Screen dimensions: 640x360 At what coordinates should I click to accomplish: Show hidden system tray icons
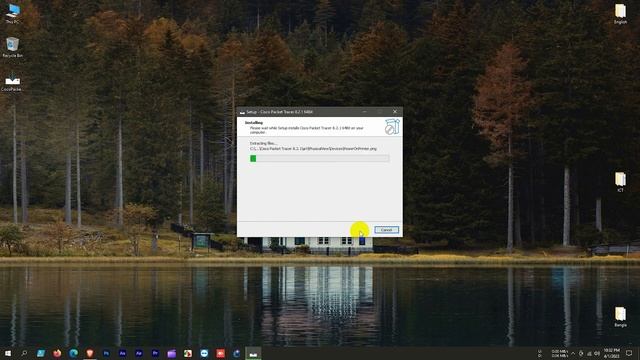[573, 353]
